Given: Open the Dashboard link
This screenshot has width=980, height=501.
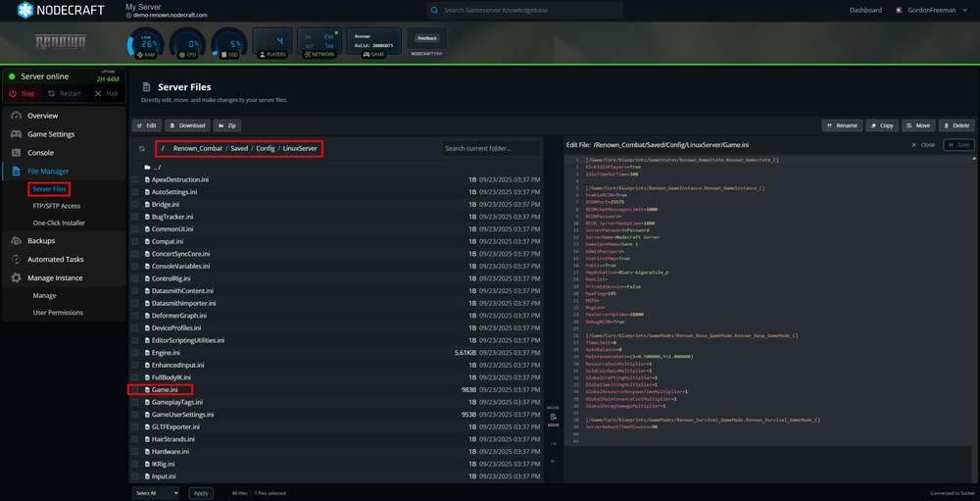Looking at the screenshot, I should click(x=865, y=10).
